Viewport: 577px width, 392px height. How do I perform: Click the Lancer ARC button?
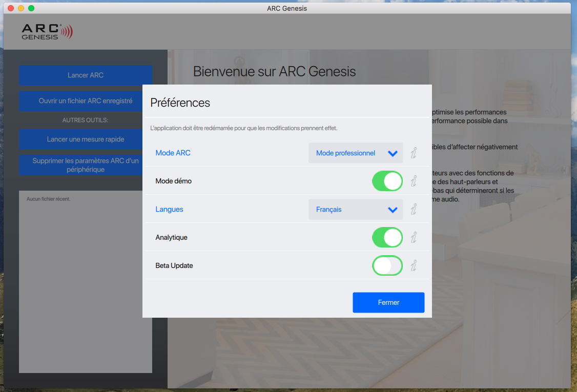click(x=86, y=75)
